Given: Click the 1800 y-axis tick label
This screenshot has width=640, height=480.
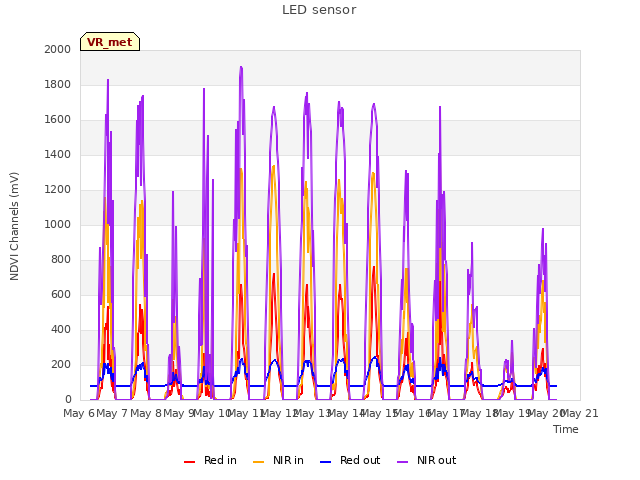Looking at the screenshot, I should [58, 84].
